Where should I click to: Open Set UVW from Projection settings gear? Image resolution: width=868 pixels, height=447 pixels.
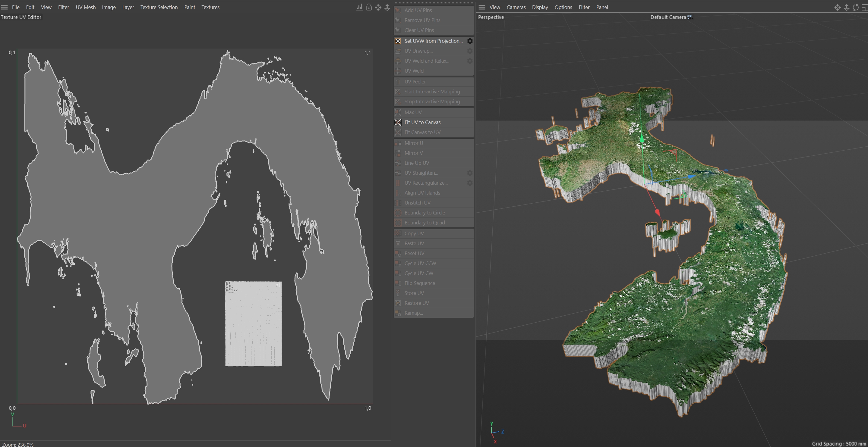(470, 41)
